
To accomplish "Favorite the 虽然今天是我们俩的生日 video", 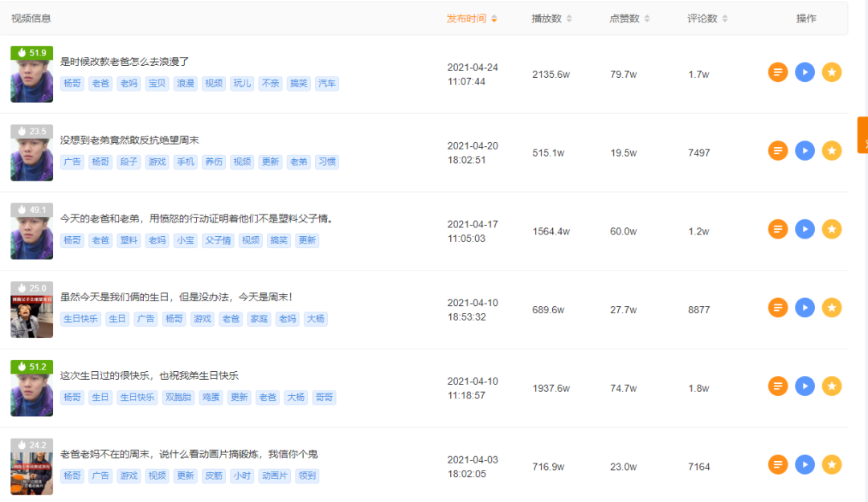I will [831, 307].
